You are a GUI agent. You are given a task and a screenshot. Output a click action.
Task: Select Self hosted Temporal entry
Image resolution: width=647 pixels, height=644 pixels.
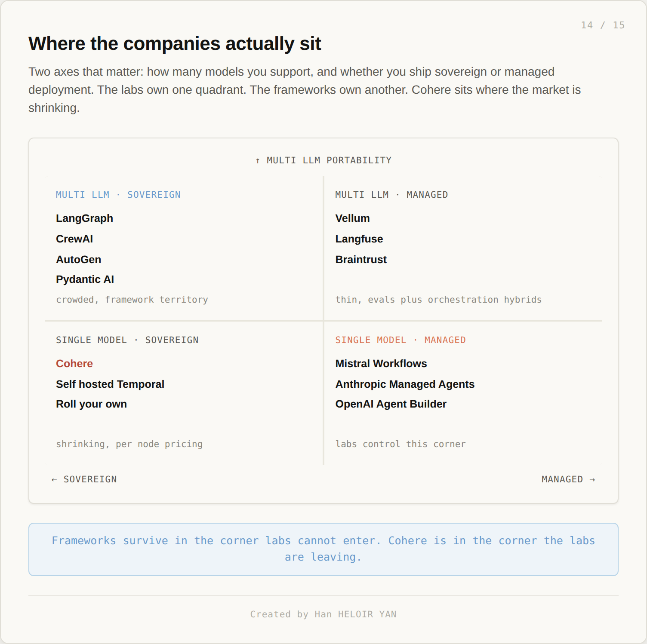[110, 384]
